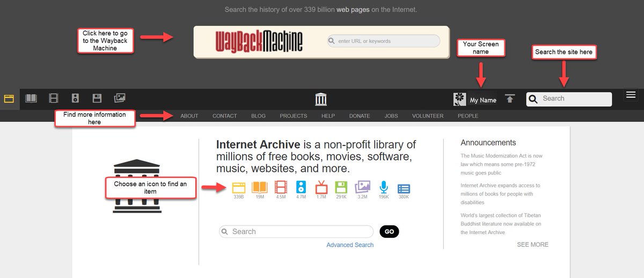The height and width of the screenshot is (278, 644).
Task: Choose the orange texts icon labeled 19M
Action: point(260,187)
